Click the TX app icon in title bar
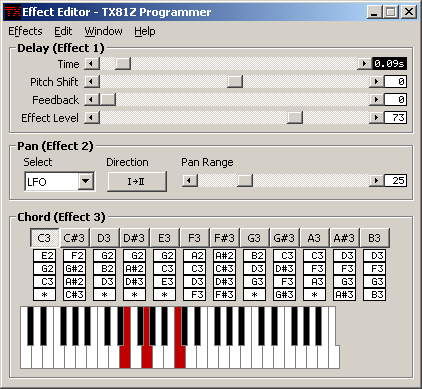The image size is (422, 389). [13, 12]
